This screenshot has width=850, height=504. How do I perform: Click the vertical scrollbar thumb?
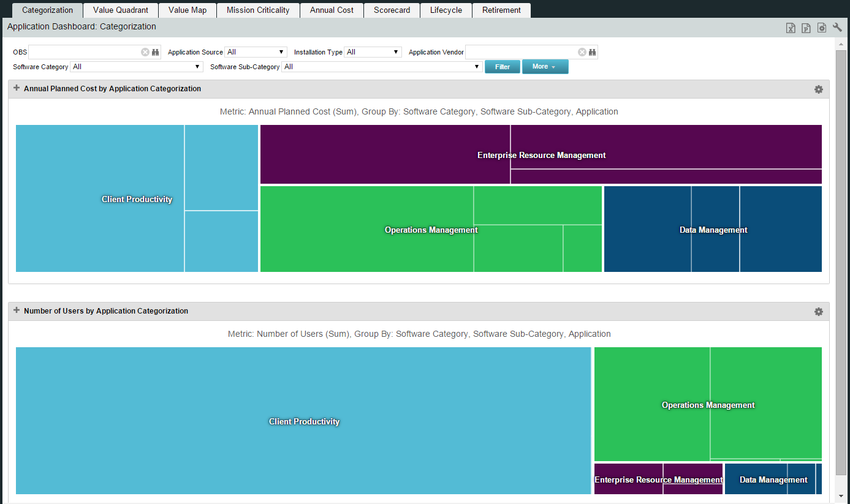(841, 263)
